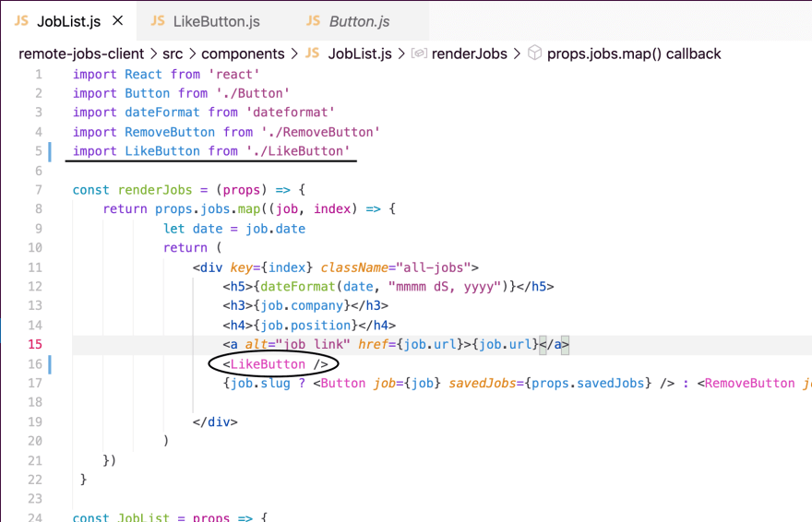Close the JobList.js tab

tap(118, 20)
